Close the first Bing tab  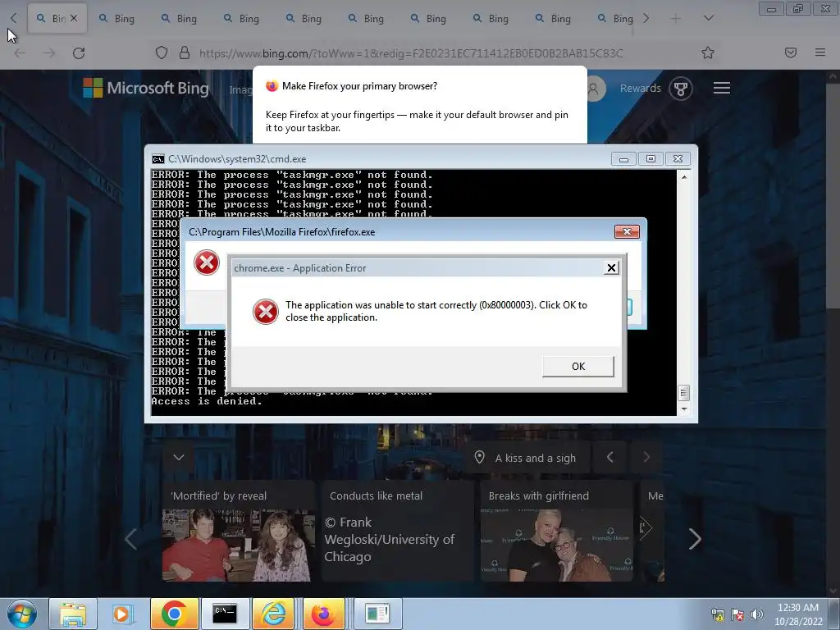(x=74, y=18)
